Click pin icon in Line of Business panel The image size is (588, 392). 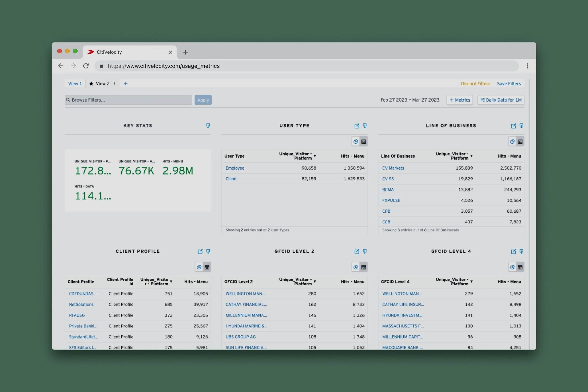click(521, 126)
